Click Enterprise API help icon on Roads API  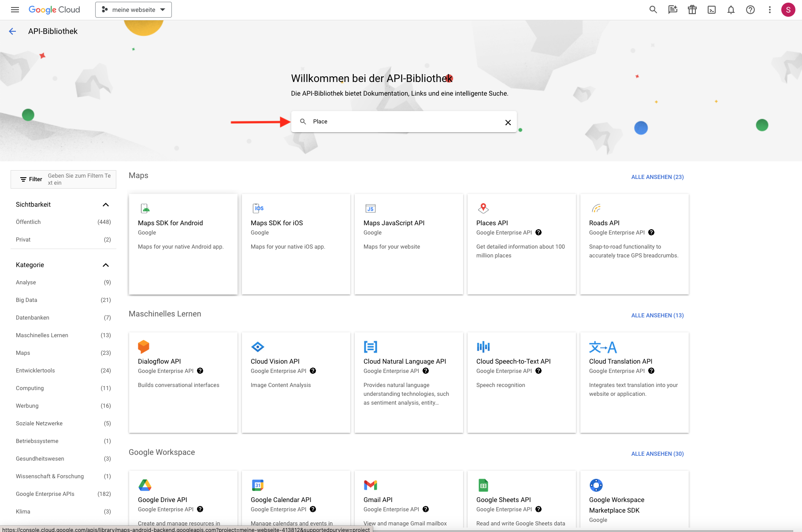click(x=651, y=233)
